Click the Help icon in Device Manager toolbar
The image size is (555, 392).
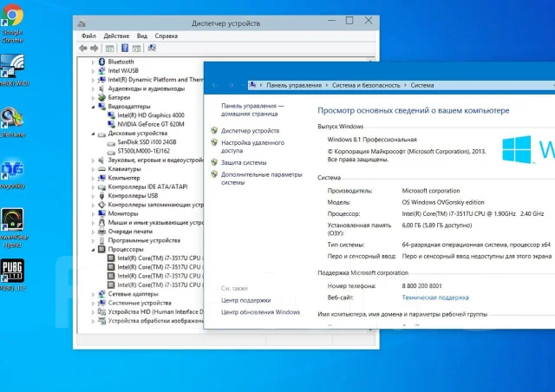click(x=125, y=48)
